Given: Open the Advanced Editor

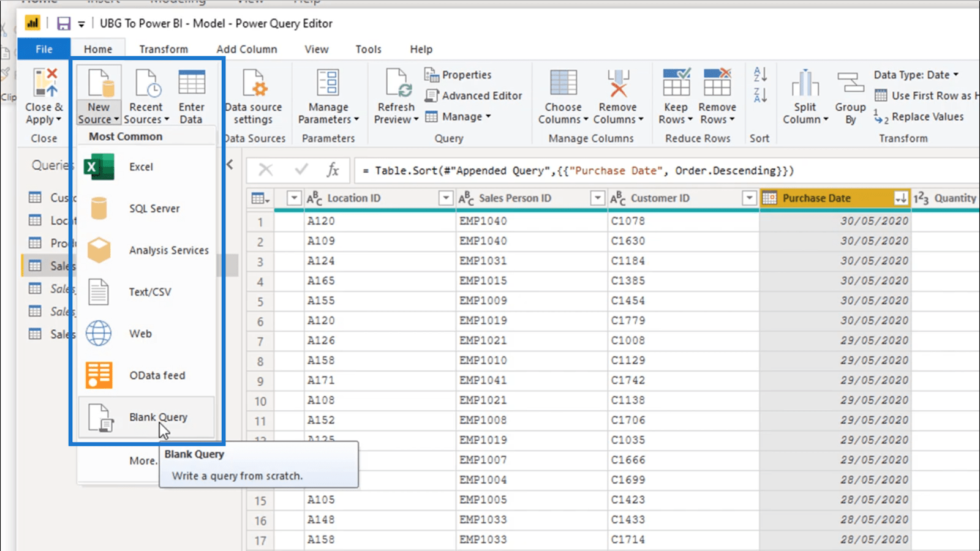Looking at the screenshot, I should click(x=473, y=96).
